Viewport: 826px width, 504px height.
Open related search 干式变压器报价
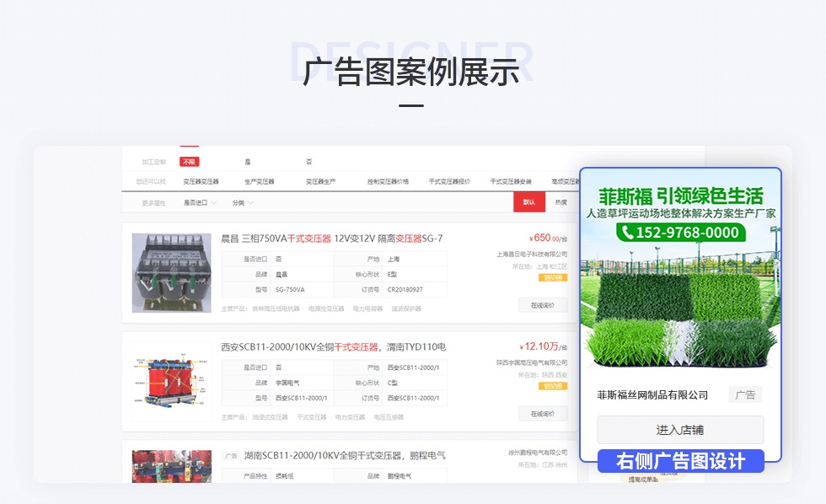pyautogui.click(x=449, y=182)
